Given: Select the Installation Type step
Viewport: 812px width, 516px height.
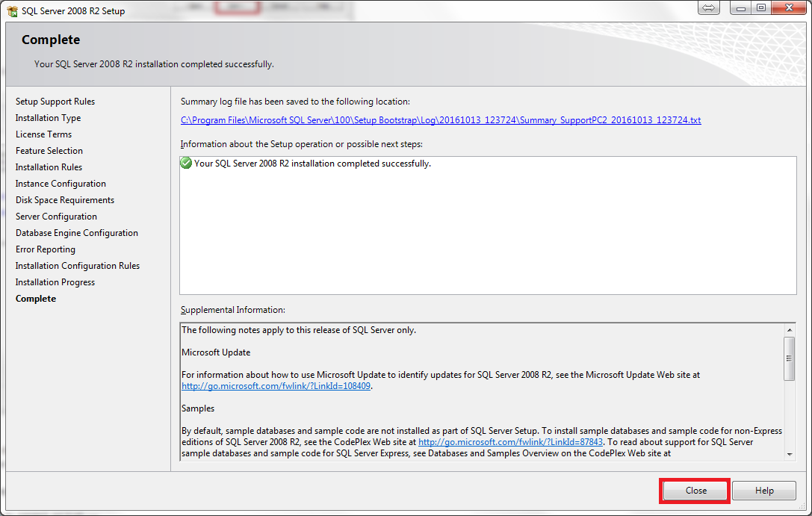Looking at the screenshot, I should [x=48, y=118].
